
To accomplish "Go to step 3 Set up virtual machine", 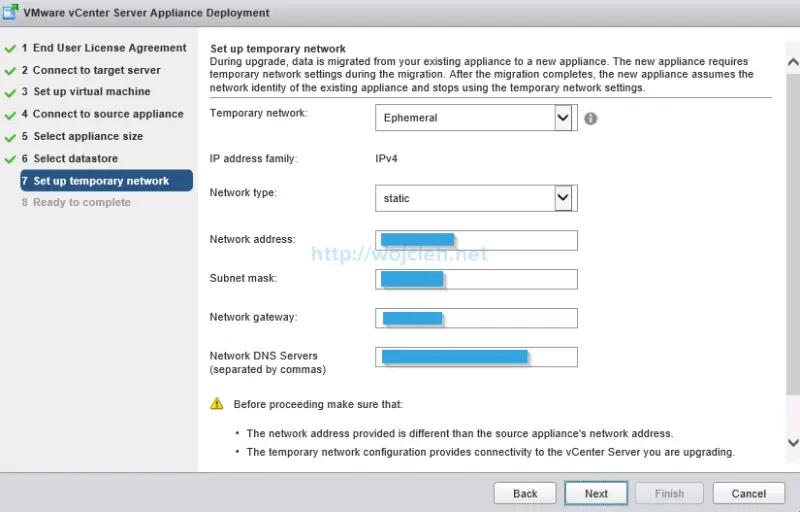I will coord(86,92).
